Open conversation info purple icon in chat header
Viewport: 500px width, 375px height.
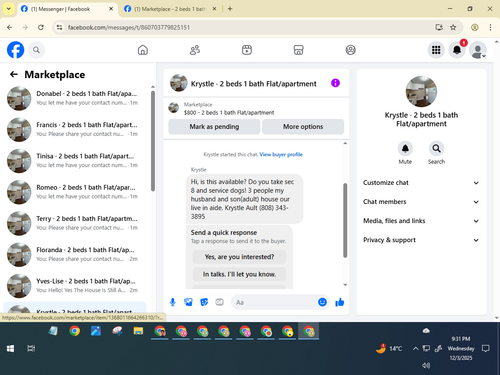tap(335, 83)
